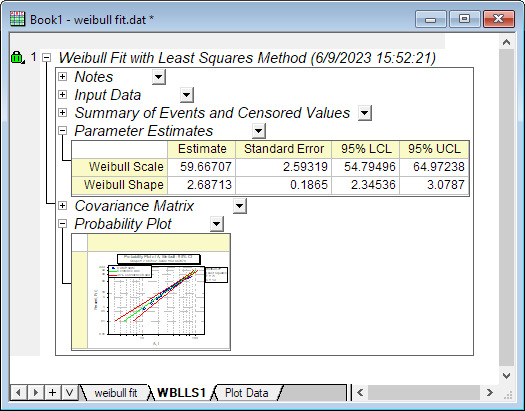Click the horizontal scrollbar right arrow
Screen dimensions: 525x411
(490, 392)
